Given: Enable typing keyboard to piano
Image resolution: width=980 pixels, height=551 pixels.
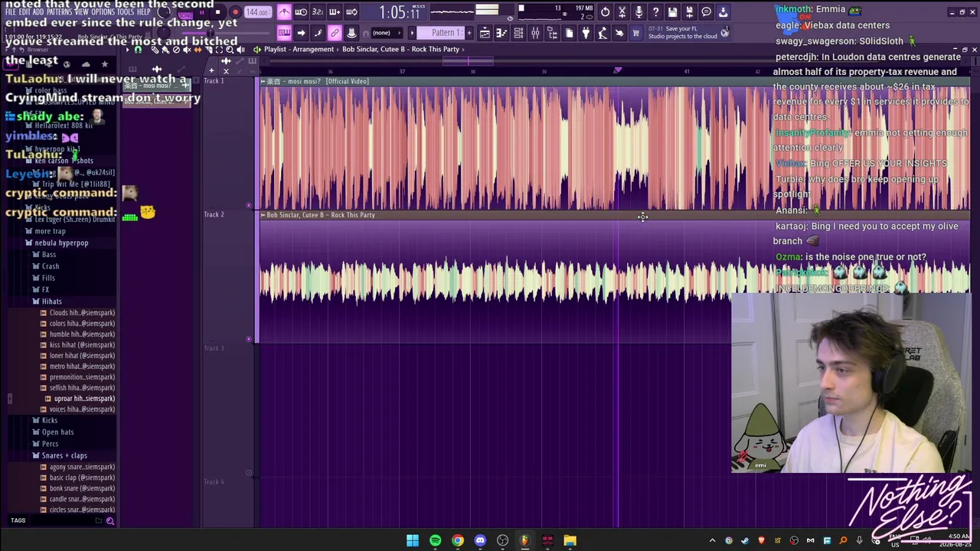Looking at the screenshot, I should (x=284, y=33).
